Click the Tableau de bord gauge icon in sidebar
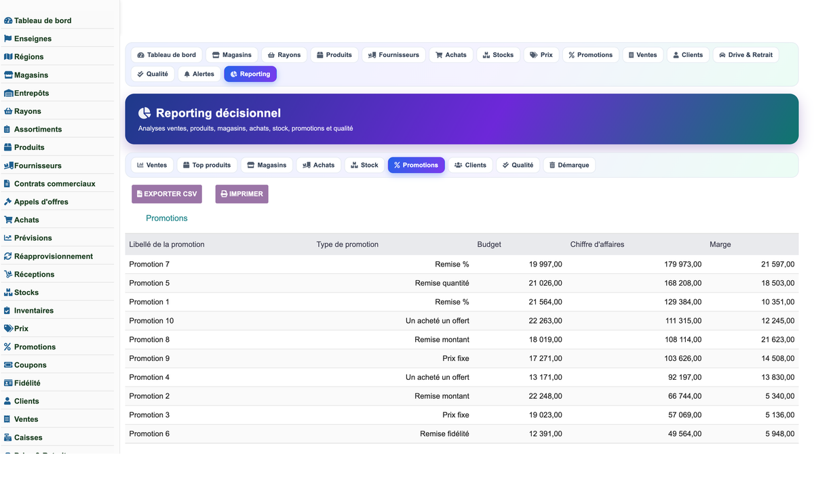Screen dimensions: 814x504 coord(8,21)
